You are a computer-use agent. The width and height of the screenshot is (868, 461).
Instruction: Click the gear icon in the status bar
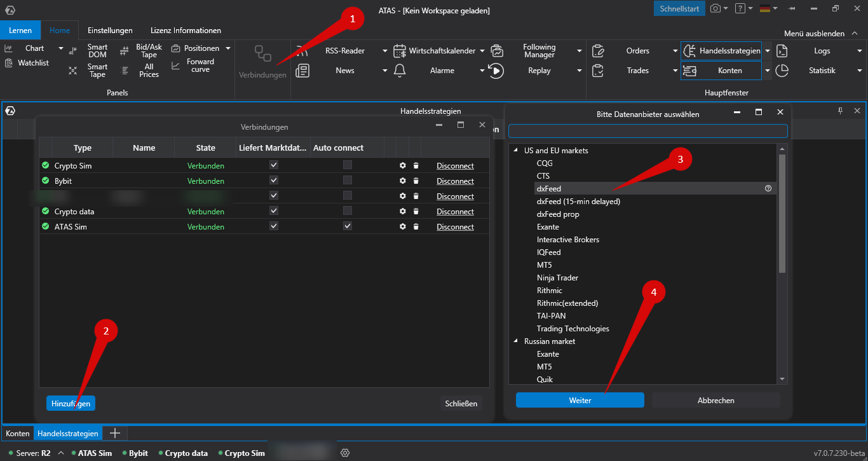tap(345, 453)
